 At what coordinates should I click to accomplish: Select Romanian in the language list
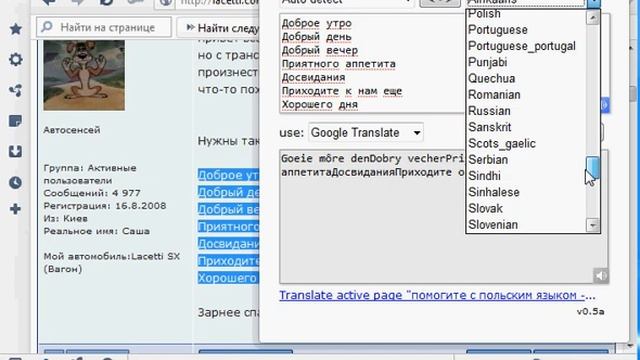[x=494, y=95]
